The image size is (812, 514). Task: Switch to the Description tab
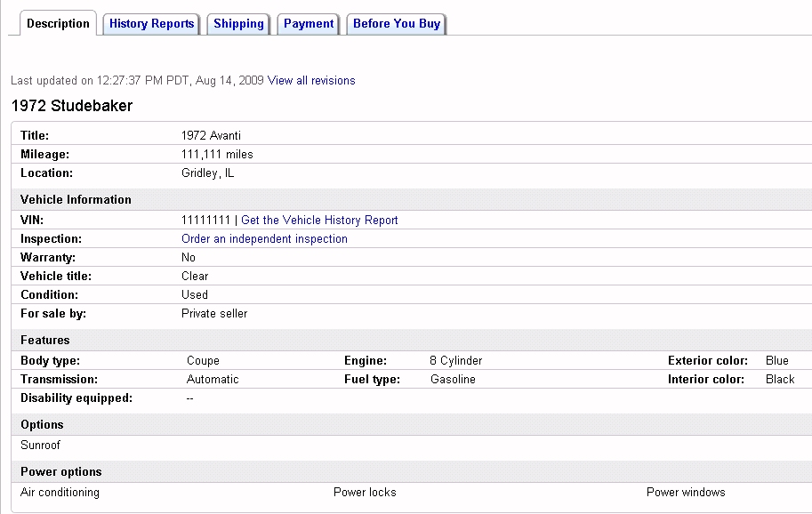pos(58,24)
